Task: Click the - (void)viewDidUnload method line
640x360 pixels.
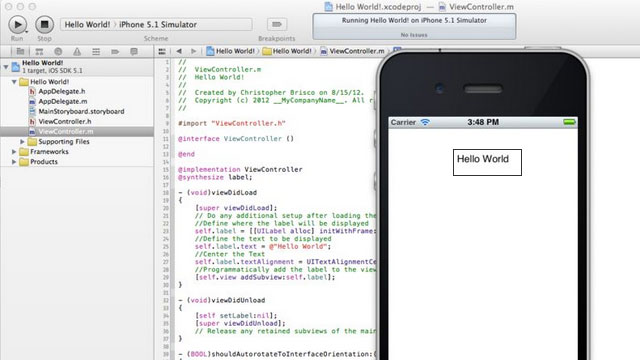Action: (x=221, y=300)
